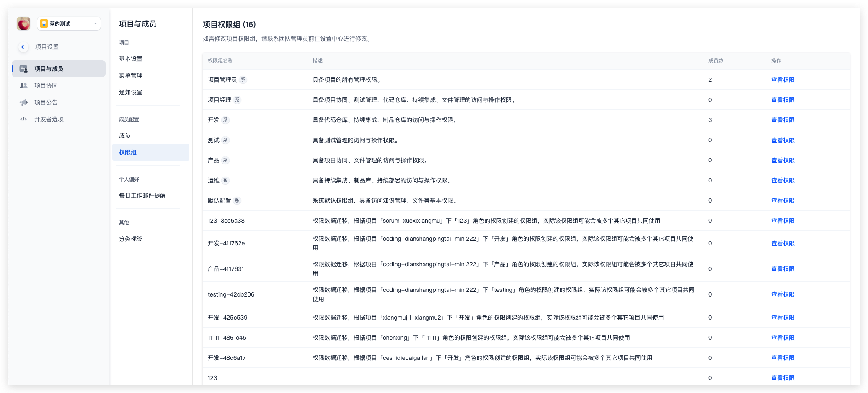
Task: Click the 权限组名称 column header
Action: (x=220, y=61)
